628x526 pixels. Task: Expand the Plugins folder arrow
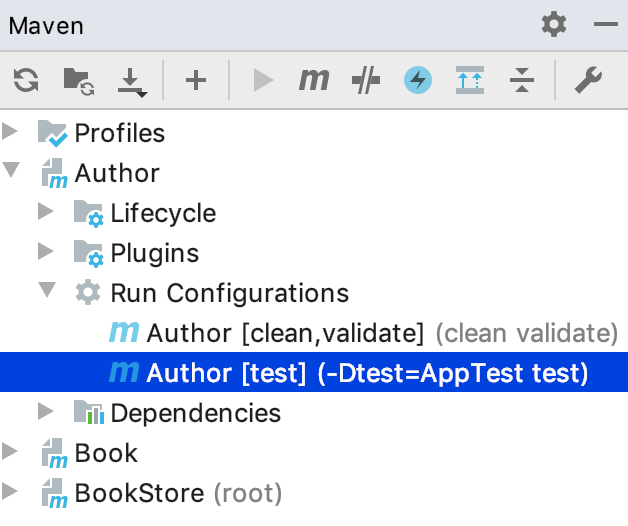point(46,253)
